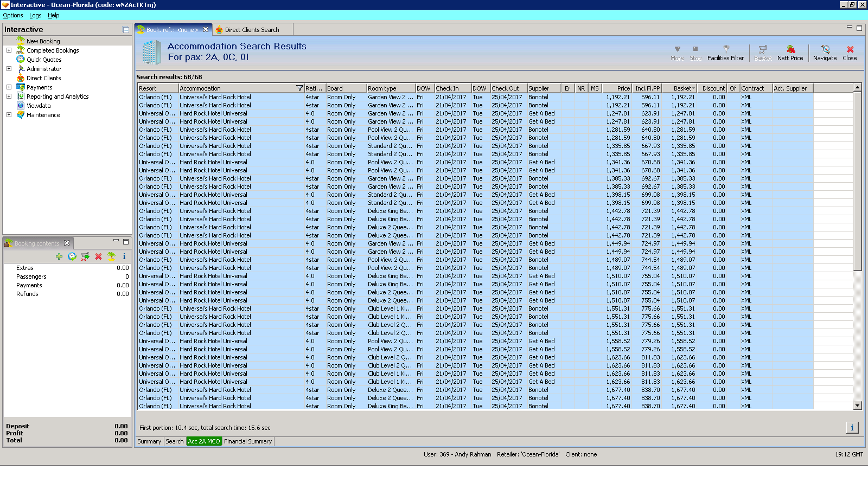This screenshot has height=502, width=868.
Task: Sort results by Board column header
Action: pyautogui.click(x=346, y=88)
